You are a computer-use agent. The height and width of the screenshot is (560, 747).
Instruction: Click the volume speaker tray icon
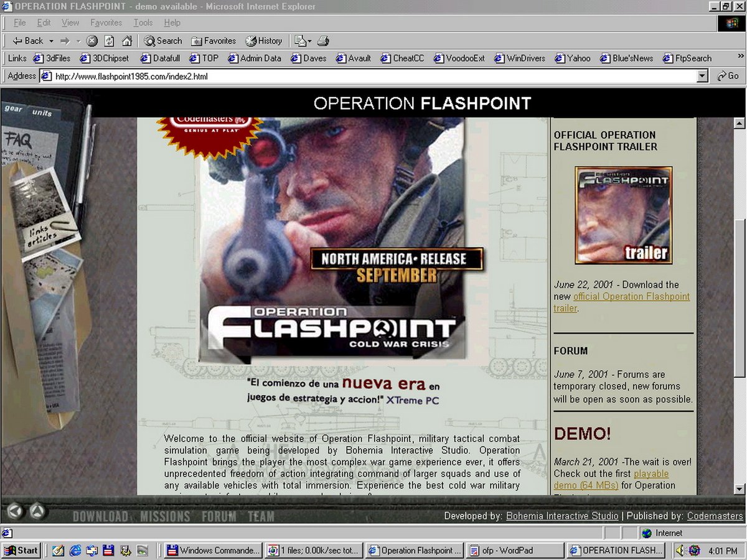pos(680,550)
